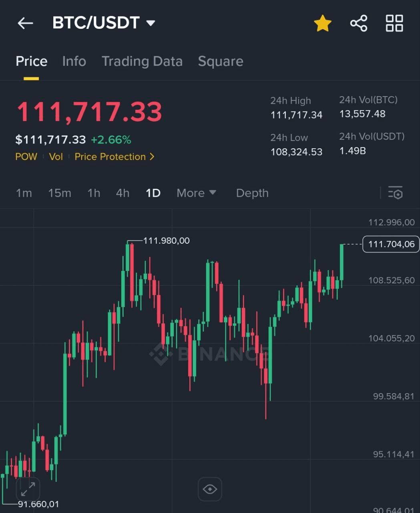Tap the back arrow icon
Viewport: 420px width, 513px height.
coord(25,23)
